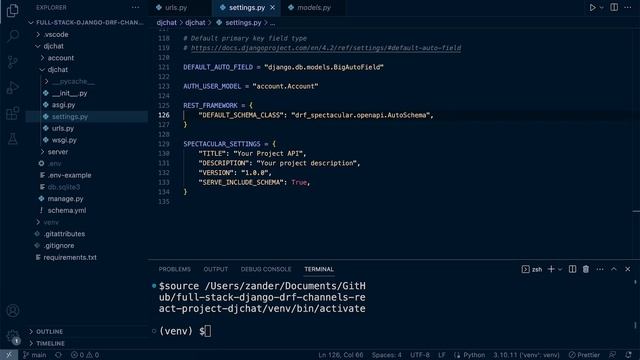Open the new terminal launch profile dropdown
Image resolution: width=640 pixels, height=360 pixels.
point(560,269)
